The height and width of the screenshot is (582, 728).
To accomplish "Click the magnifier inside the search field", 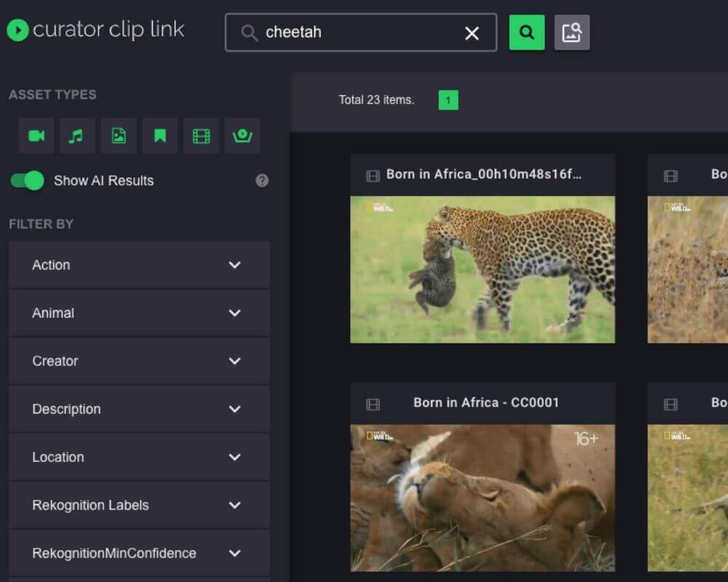I will click(248, 32).
